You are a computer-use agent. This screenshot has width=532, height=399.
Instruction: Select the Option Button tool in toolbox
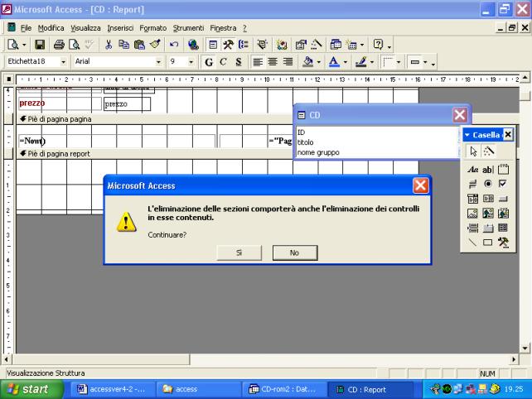(x=488, y=184)
